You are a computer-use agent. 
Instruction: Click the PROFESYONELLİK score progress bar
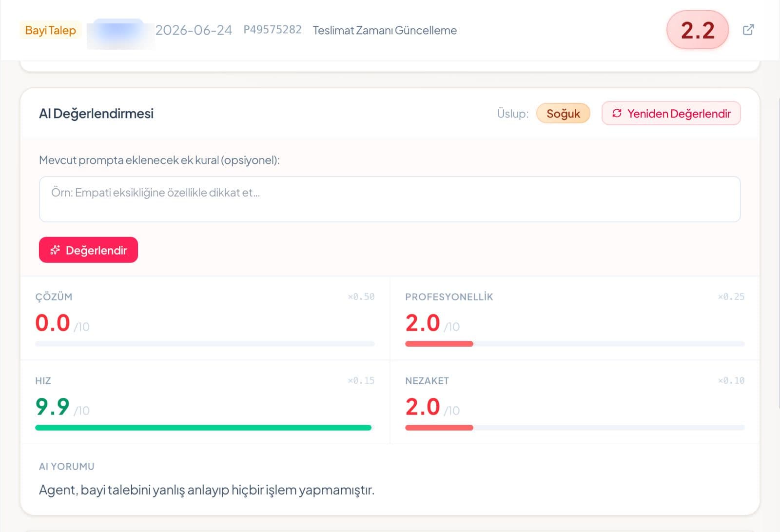pyautogui.click(x=575, y=344)
